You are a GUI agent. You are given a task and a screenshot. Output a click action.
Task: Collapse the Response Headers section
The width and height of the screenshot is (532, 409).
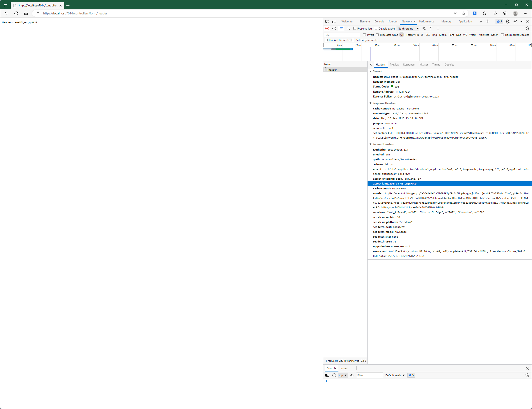370,103
